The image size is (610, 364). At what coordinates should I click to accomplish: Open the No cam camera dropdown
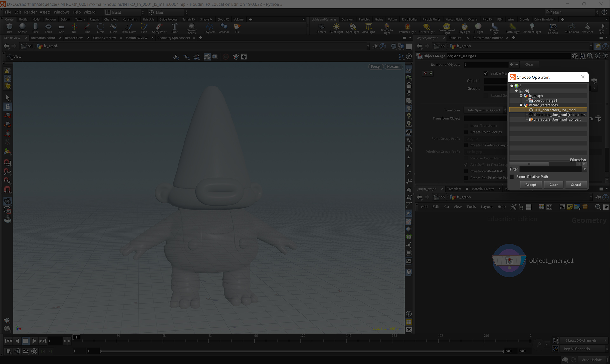coord(394,67)
